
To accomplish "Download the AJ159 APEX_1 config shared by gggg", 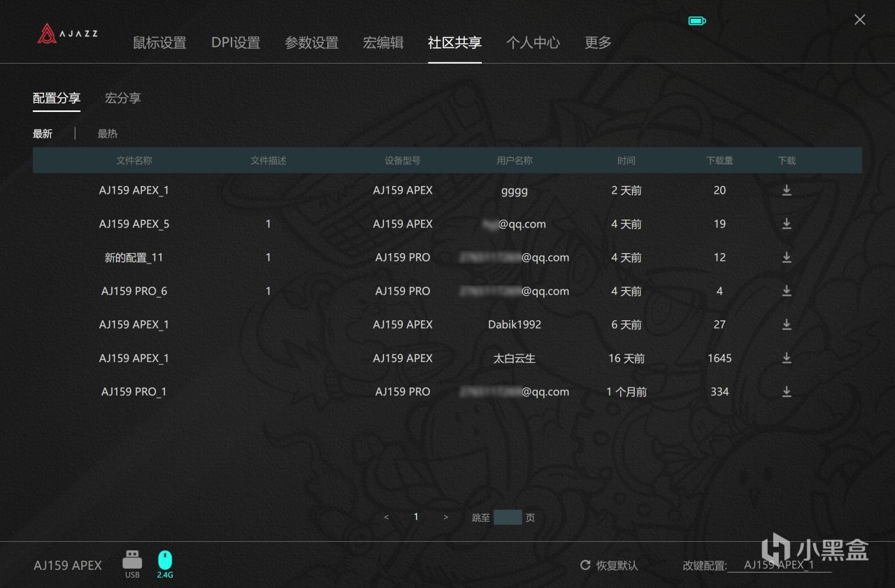I will point(787,190).
